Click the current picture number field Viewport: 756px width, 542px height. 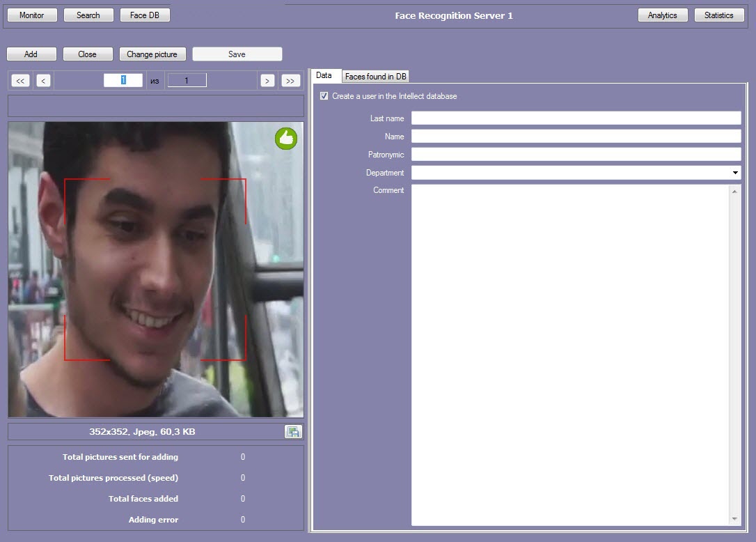(x=123, y=81)
